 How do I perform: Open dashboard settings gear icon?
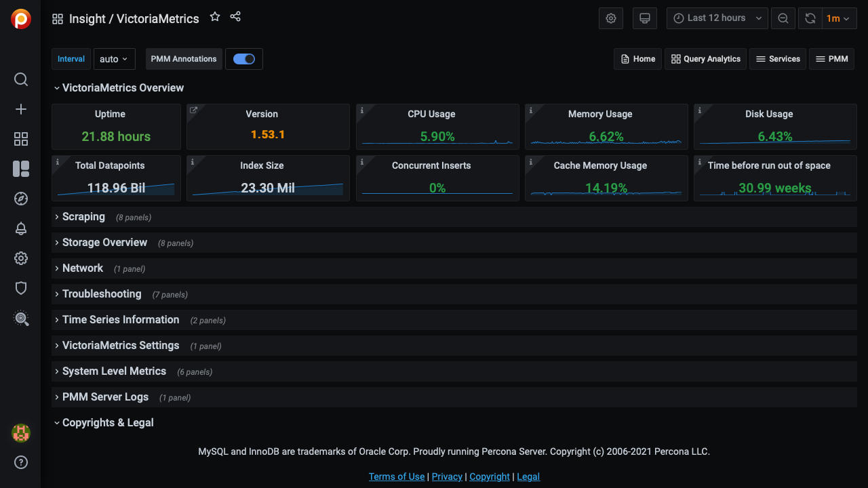point(610,18)
